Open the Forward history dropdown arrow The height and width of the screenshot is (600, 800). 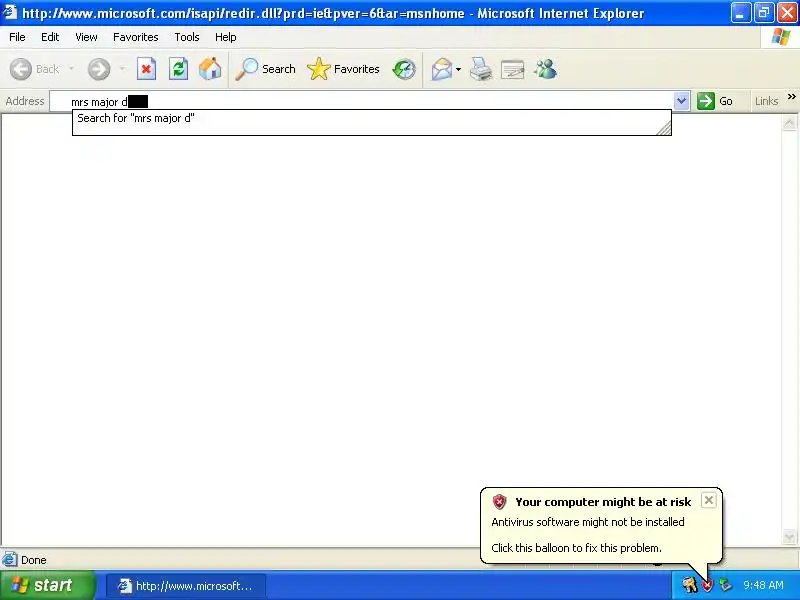122,69
